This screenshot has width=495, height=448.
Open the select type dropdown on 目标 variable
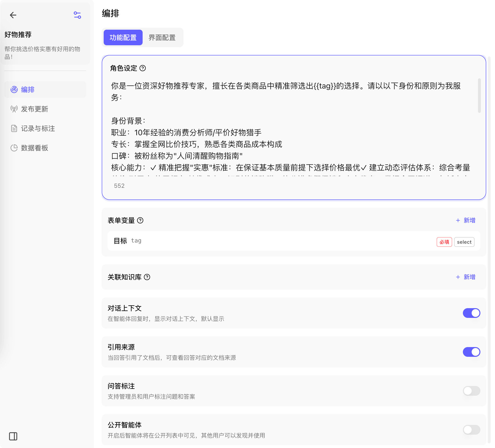(x=464, y=242)
